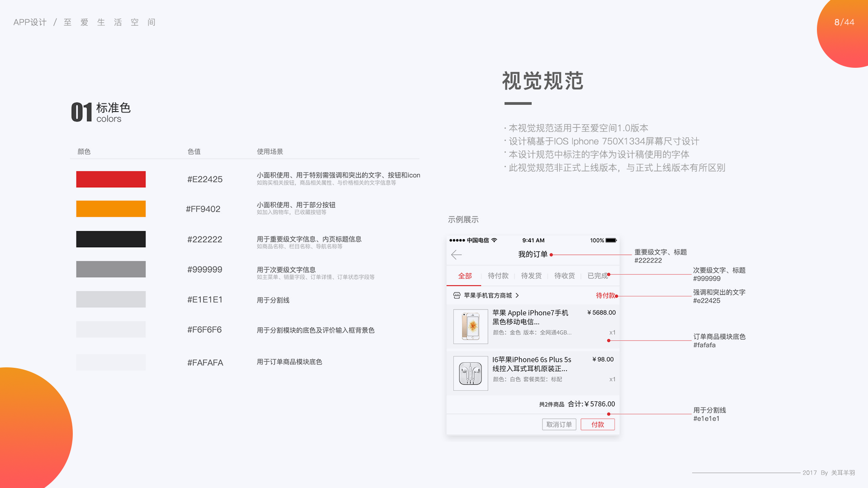Open the 待发货 tab

click(531, 276)
